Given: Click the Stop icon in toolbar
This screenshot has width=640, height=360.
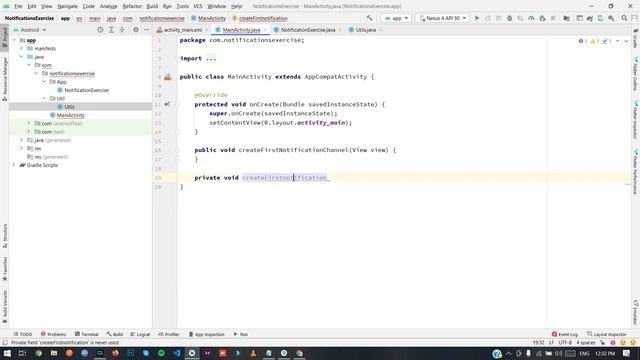Looking at the screenshot, I should pyautogui.click(x=553, y=18).
